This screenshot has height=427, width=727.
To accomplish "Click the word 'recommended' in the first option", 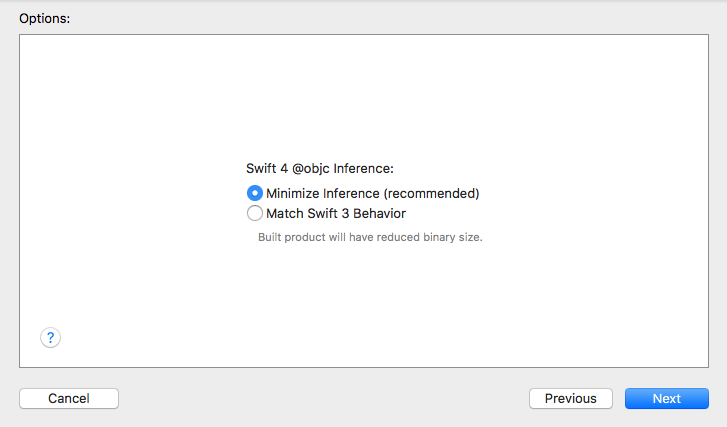I will click(x=431, y=193).
